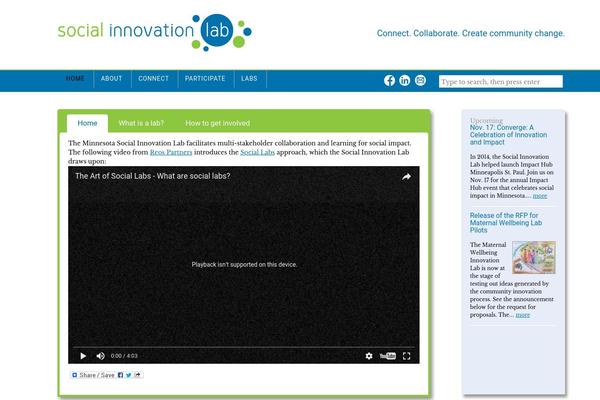
Task: Open Release of the RFP article heading
Action: 506,223
